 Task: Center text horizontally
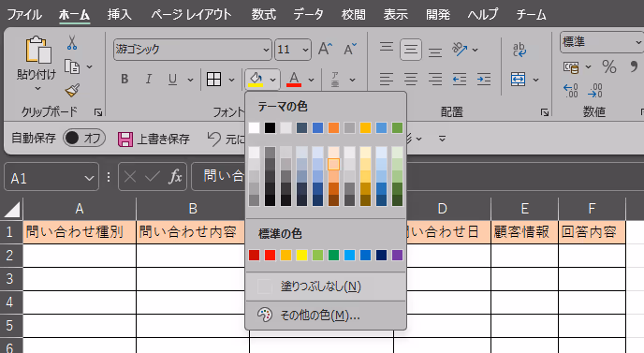click(x=411, y=79)
